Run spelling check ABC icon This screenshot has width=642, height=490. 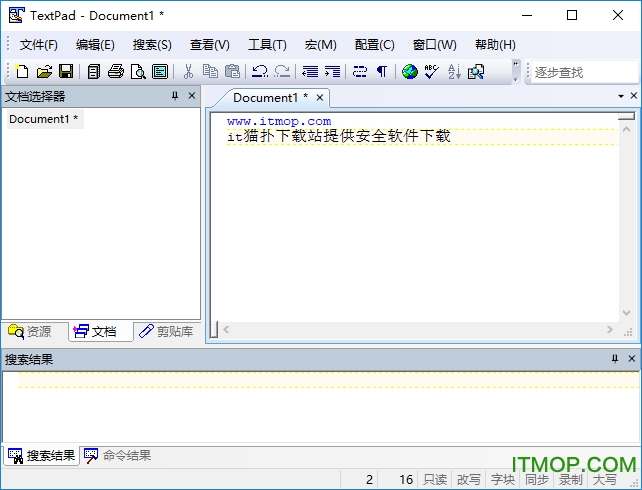point(432,72)
